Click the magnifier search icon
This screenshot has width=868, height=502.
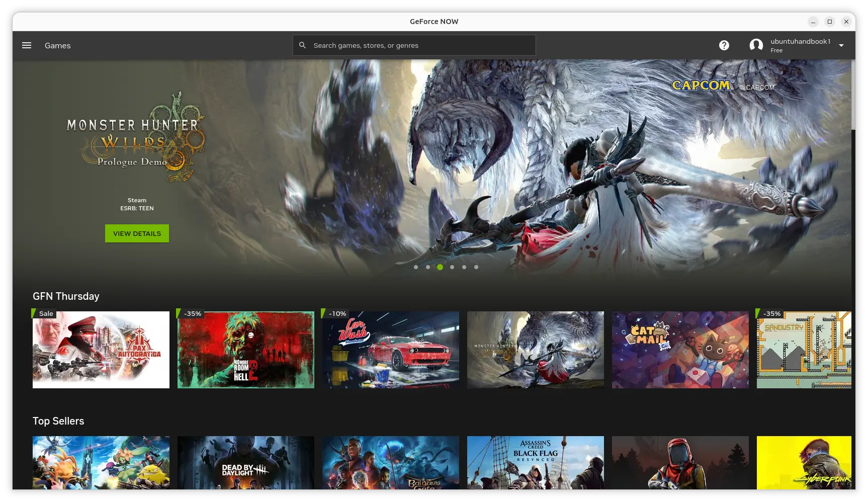tap(302, 45)
